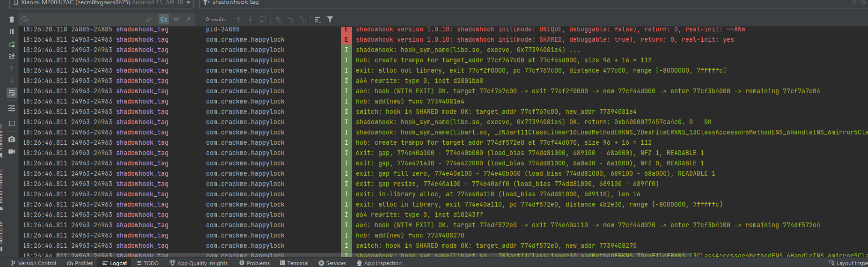
Task: Go to next occurrence with down arrow in left sidebar
Action: coord(12,81)
